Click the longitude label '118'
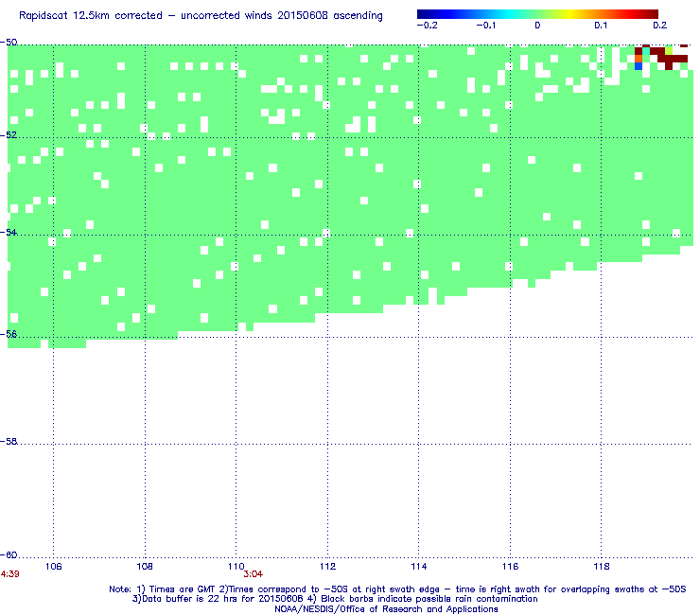Screen dimensions: 700x615 [602, 567]
